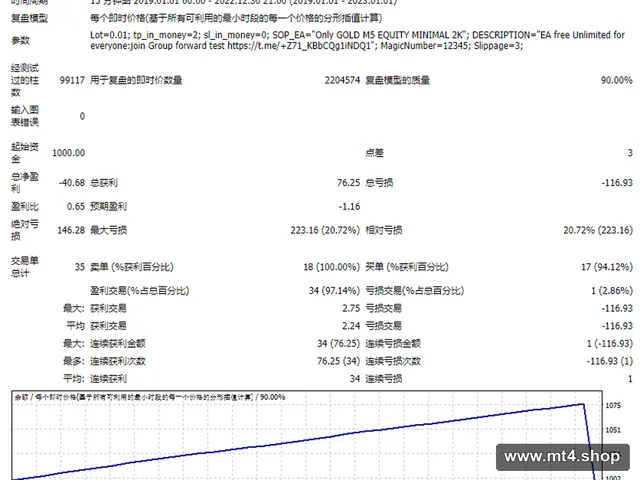
Task: Select the chart header text ending '90.00%'
Action: click(150, 397)
